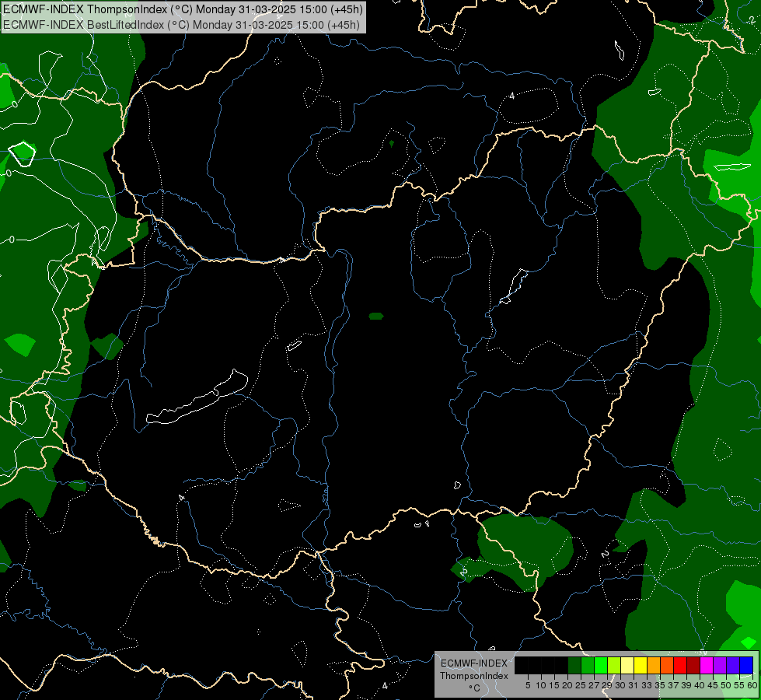Viewport: 761px width, 700px height.
Task: Click the legend scale value 29
Action: coord(606,685)
